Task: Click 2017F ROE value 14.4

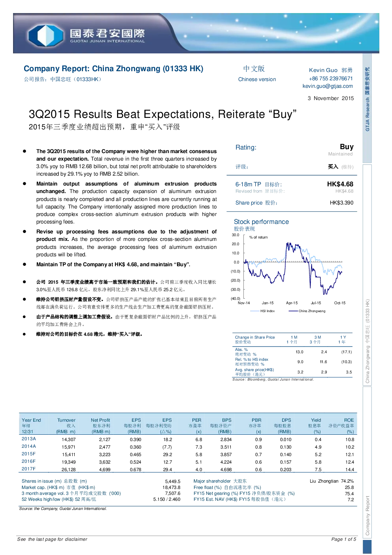Action: tap(350, 470)
